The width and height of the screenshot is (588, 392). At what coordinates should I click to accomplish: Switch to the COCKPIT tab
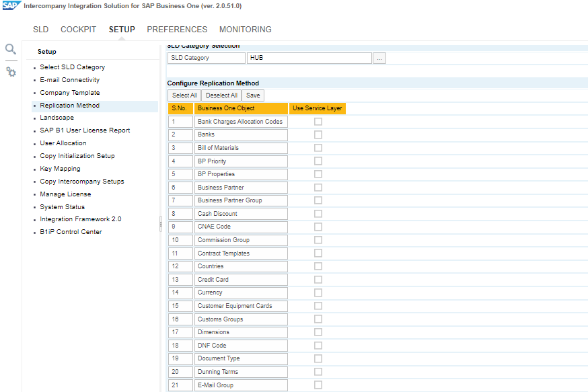[x=79, y=30]
